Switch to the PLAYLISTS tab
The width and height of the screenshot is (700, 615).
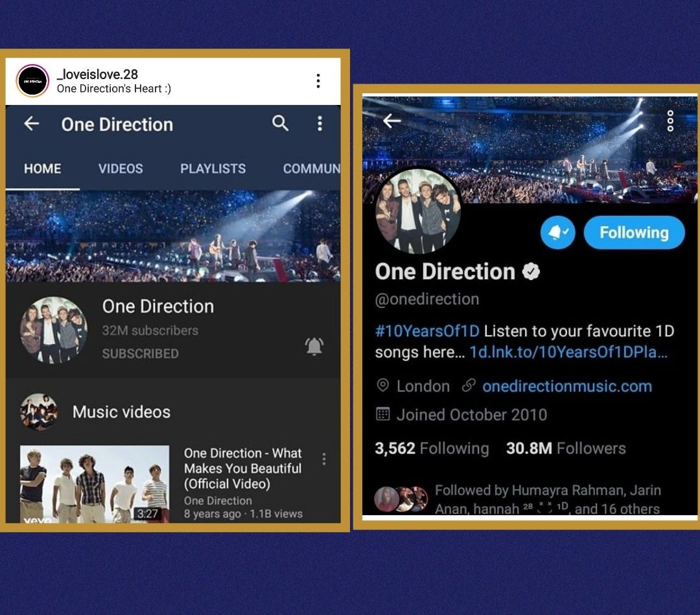click(213, 168)
